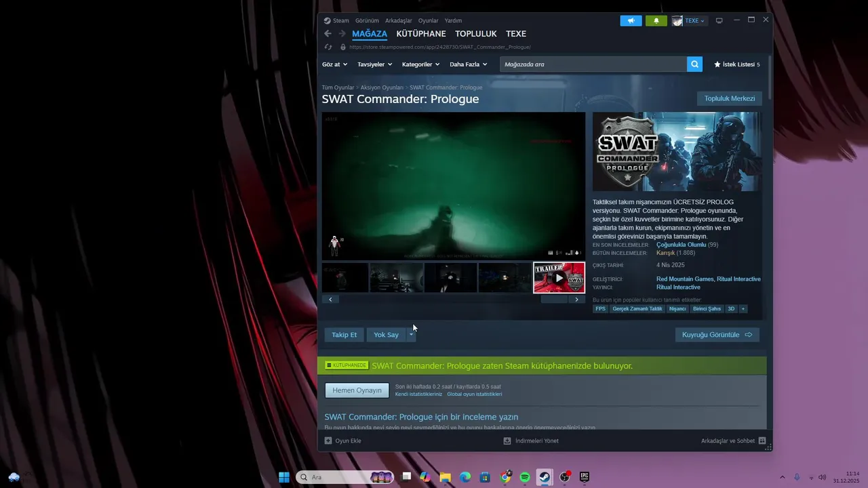Image resolution: width=868 pixels, height=488 pixels.
Task: Expand the Kategoriler dropdown
Action: coord(420,64)
